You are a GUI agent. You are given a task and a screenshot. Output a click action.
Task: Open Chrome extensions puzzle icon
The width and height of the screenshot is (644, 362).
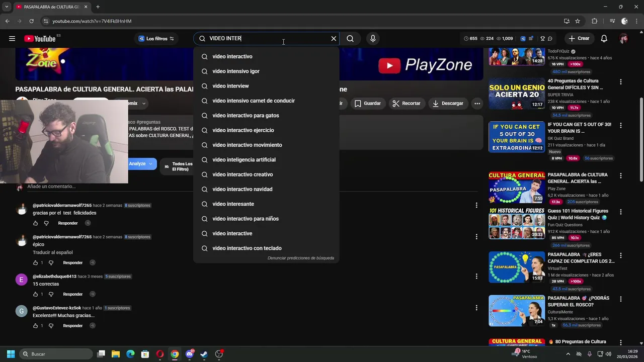coord(594,21)
